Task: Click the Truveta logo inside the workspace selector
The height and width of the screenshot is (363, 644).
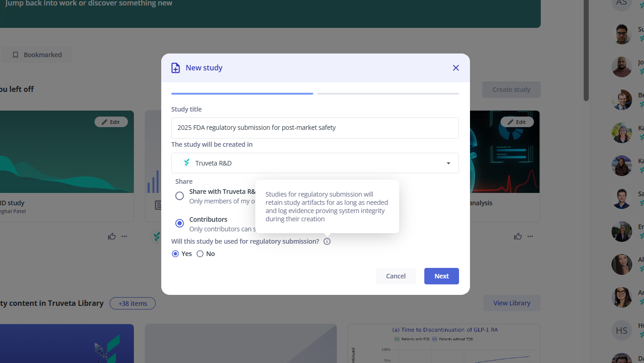Action: [187, 162]
